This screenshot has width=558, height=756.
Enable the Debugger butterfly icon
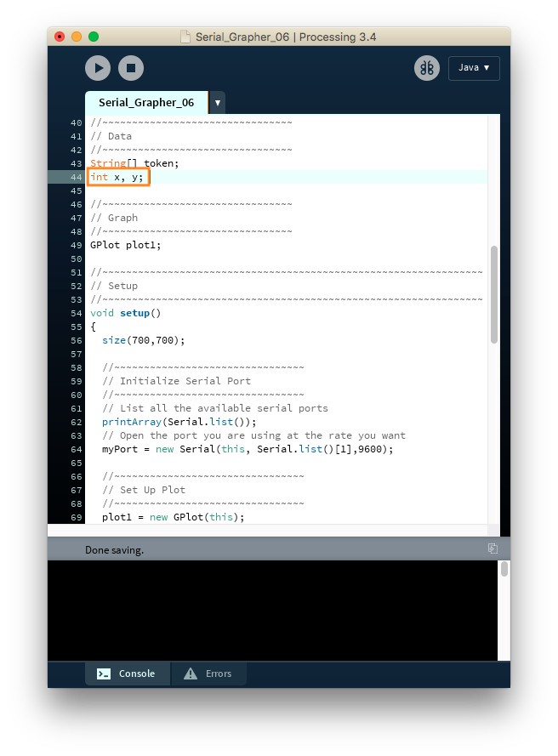[x=427, y=68]
